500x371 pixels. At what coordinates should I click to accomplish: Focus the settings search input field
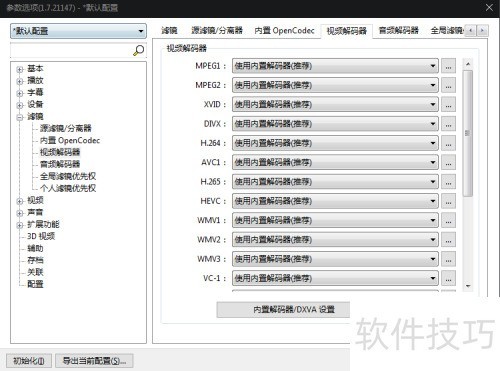coord(72,51)
